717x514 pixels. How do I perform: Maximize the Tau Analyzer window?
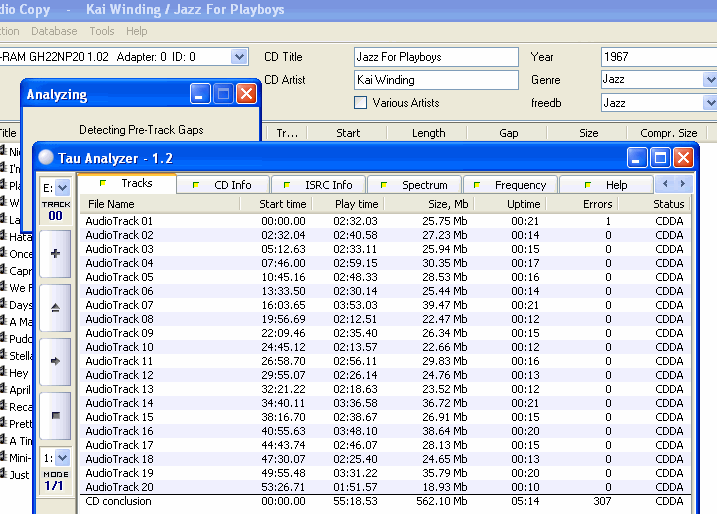point(660,158)
